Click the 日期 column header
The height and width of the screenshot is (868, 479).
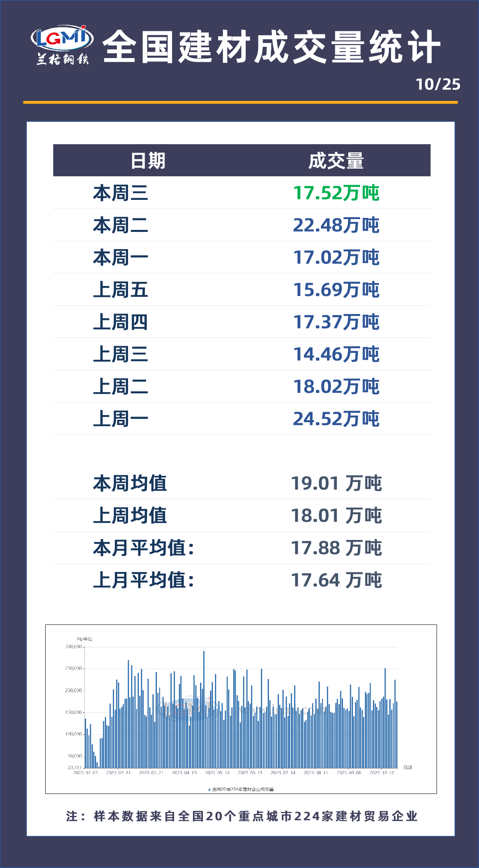148,161
